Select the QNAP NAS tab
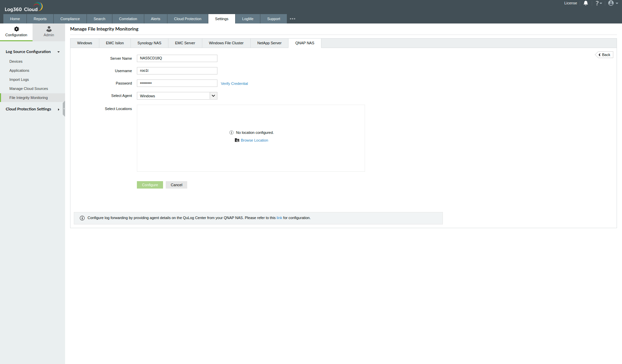 point(305,43)
